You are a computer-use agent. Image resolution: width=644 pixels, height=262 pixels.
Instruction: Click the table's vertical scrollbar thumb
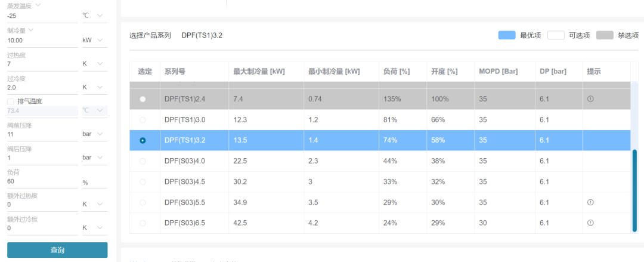634,190
